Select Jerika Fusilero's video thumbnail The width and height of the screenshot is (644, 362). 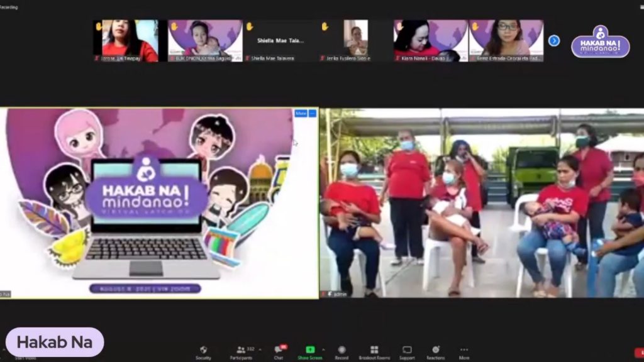(356, 41)
